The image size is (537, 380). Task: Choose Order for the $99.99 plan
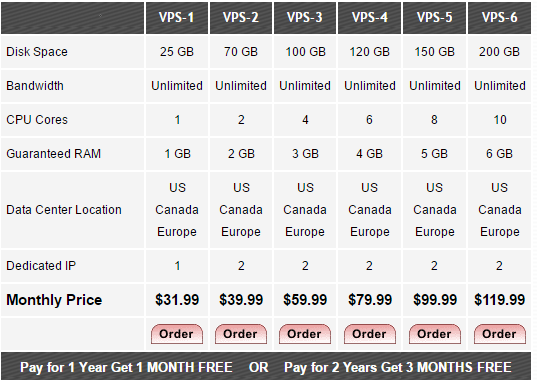point(435,334)
